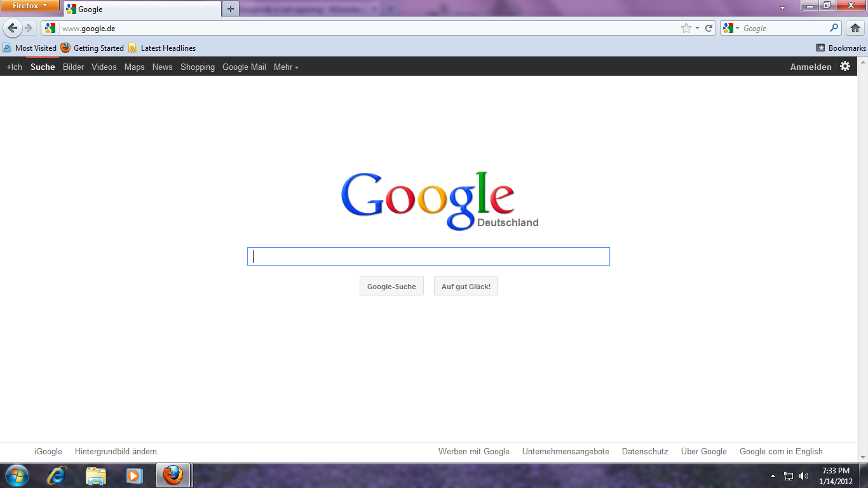This screenshot has width=868, height=488.
Task: Show hidden system tray icons
Action: tap(773, 476)
